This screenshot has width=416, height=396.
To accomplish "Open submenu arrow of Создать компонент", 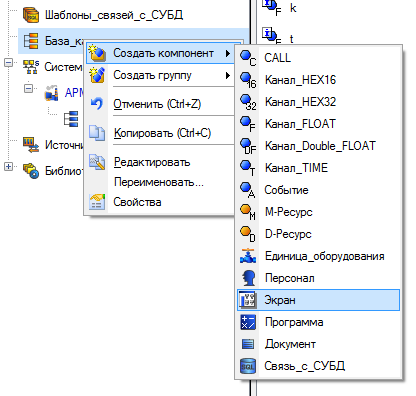I will [228, 53].
